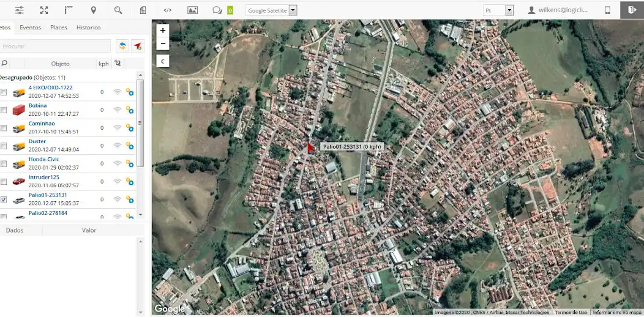Image resolution: width=644 pixels, height=317 pixels.
Task: Open the chat bubbles icon
Action: [217, 10]
